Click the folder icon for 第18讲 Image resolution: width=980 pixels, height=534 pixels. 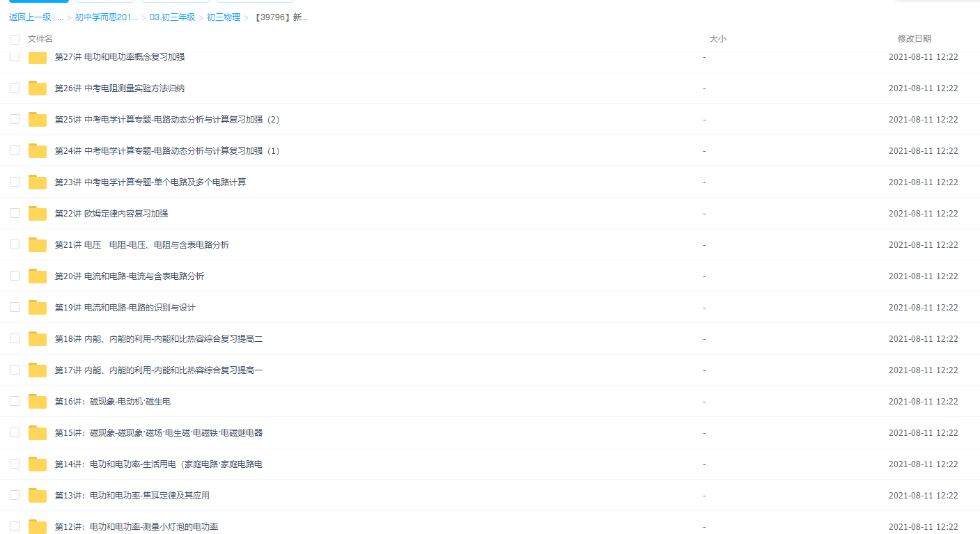pyautogui.click(x=37, y=339)
